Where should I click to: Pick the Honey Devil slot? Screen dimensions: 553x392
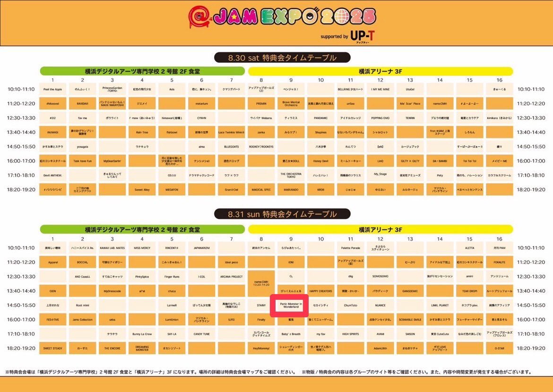(320, 161)
